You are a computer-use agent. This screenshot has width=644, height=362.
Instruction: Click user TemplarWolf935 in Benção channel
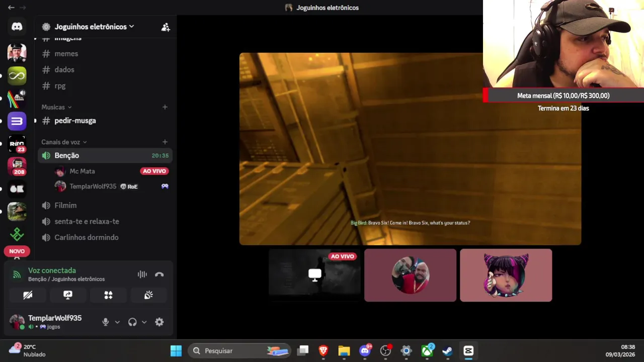click(93, 187)
